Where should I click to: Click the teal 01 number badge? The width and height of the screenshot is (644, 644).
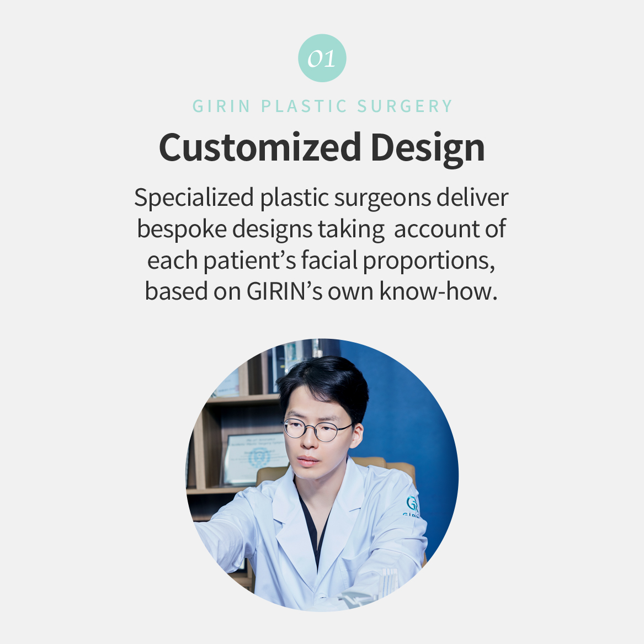tap(322, 58)
